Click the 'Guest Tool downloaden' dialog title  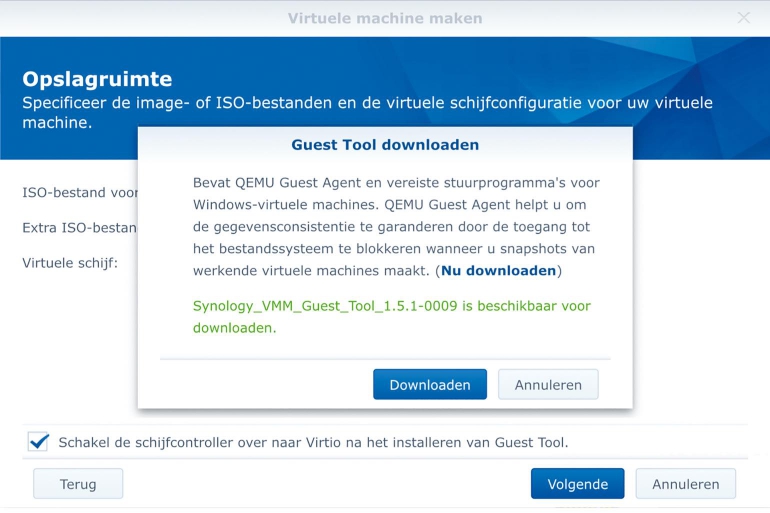click(x=385, y=145)
